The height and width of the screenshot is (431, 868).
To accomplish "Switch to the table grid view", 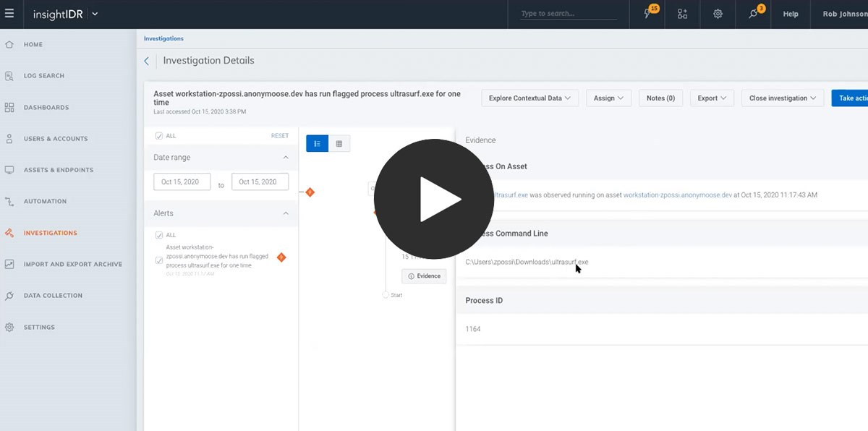I will (x=339, y=143).
